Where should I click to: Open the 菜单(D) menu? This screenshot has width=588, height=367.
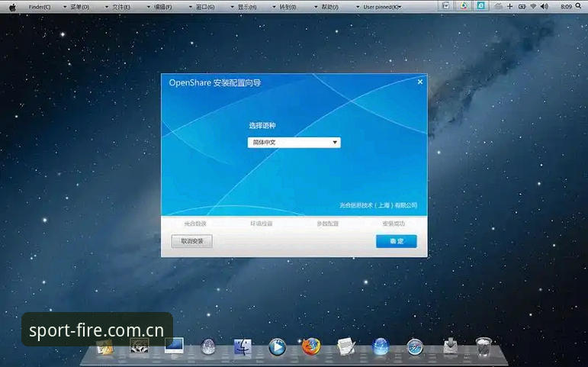tap(80, 7)
